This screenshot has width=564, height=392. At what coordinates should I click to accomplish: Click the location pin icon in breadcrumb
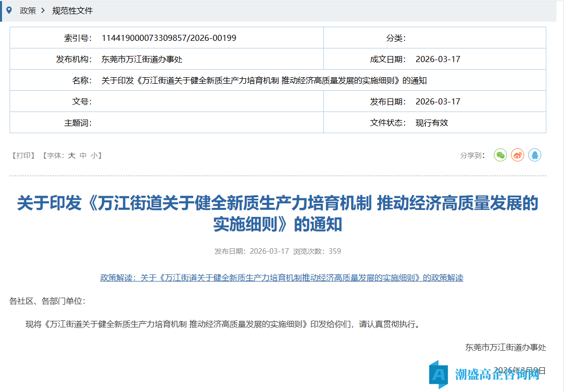(10, 11)
